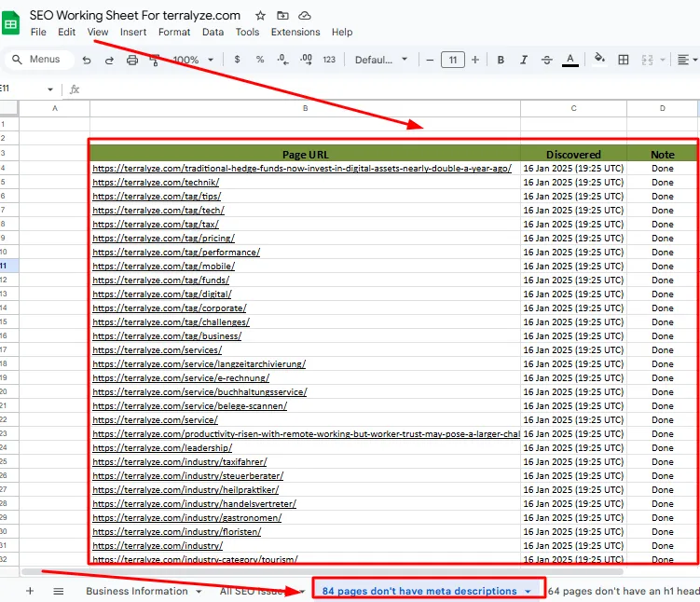The image size is (700, 602).
Task: Click the Menus search box
Action: click(39, 60)
